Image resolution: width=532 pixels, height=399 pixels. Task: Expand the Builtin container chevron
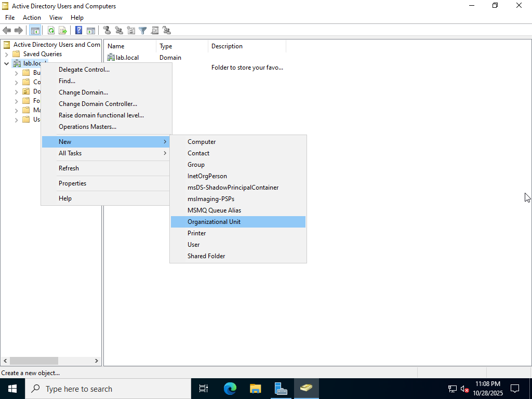click(16, 72)
